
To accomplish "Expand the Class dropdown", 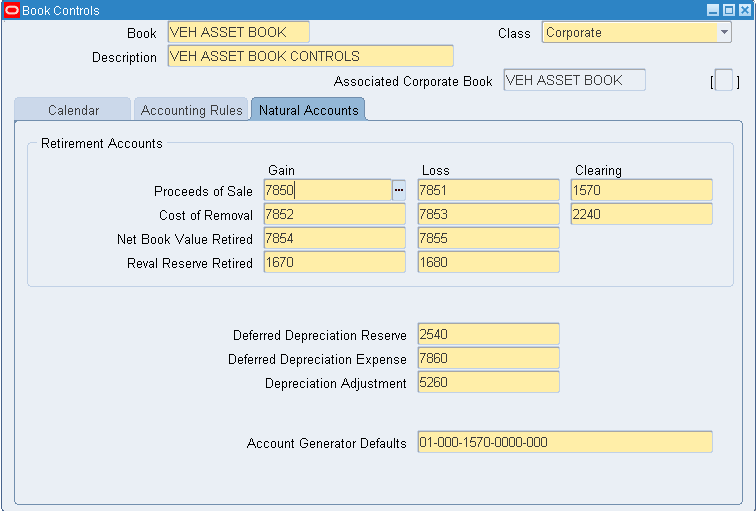I will tap(724, 33).
